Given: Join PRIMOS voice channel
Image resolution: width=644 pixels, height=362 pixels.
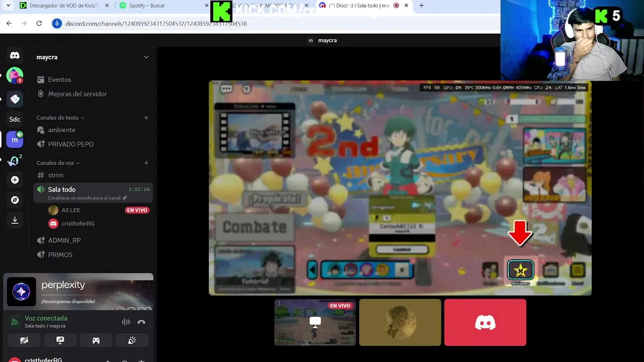Looking at the screenshot, I should click(93, 255).
